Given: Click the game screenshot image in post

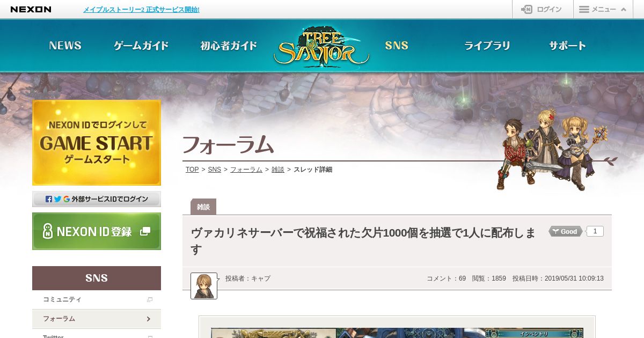Looking at the screenshot, I should click(397, 333).
